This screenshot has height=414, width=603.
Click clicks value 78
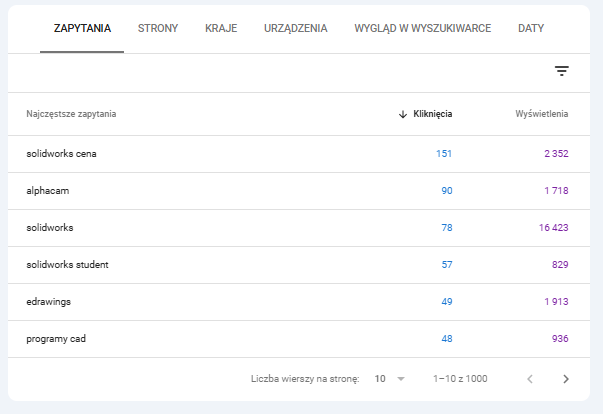pyautogui.click(x=447, y=228)
